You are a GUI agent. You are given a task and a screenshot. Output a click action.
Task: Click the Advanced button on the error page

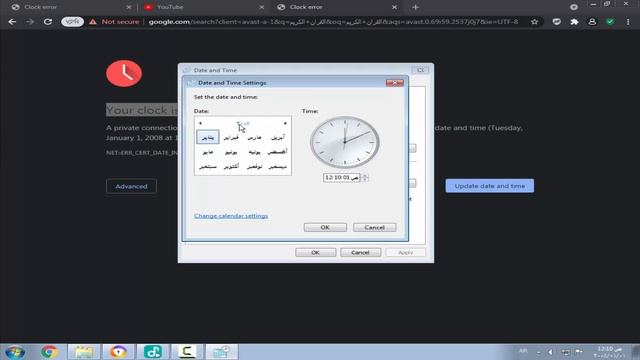pyautogui.click(x=131, y=186)
